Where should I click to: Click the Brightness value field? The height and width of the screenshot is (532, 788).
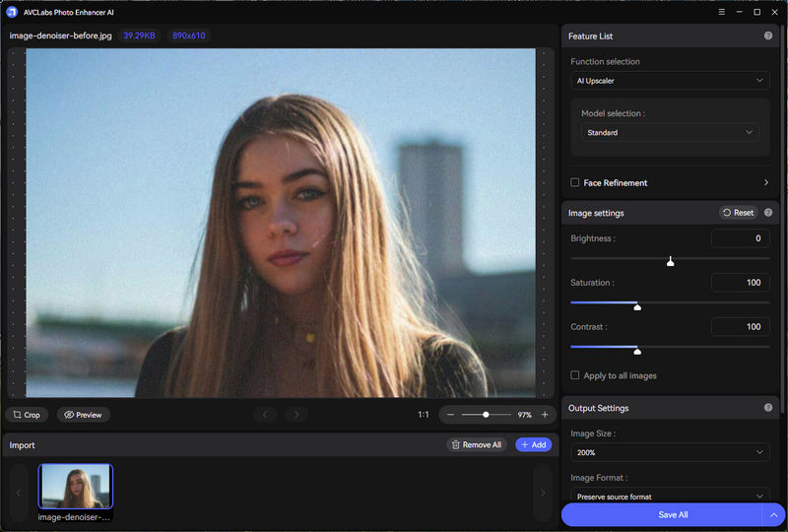pyautogui.click(x=741, y=238)
